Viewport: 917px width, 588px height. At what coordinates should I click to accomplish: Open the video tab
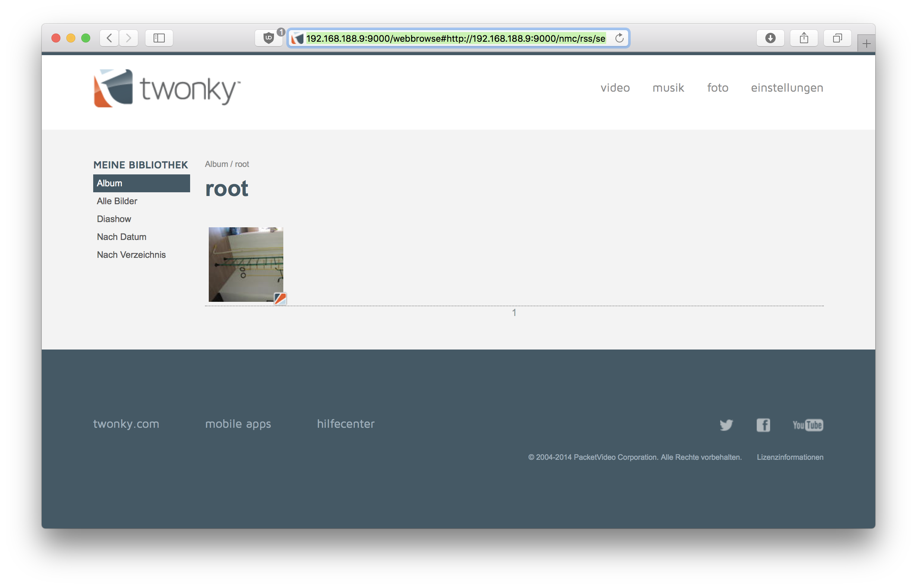point(615,88)
